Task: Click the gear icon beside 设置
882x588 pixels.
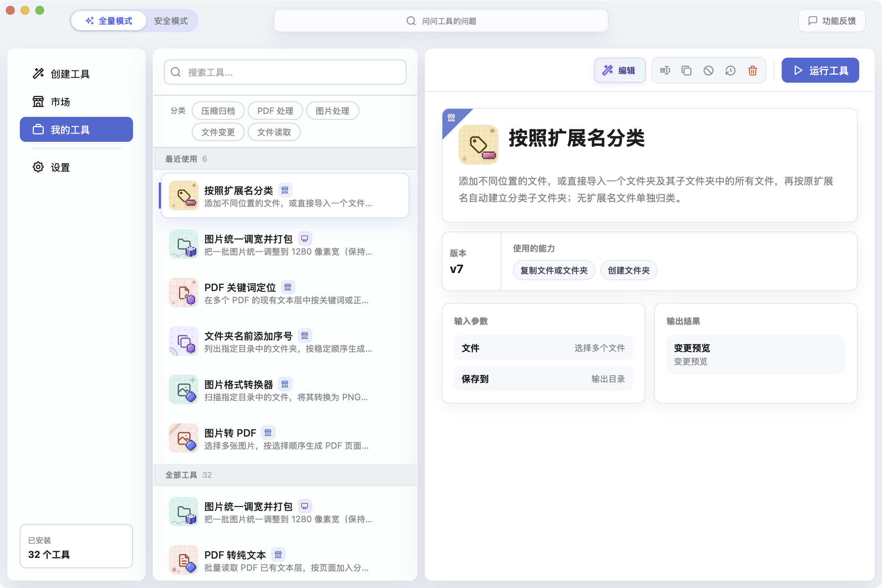Action: point(38,167)
